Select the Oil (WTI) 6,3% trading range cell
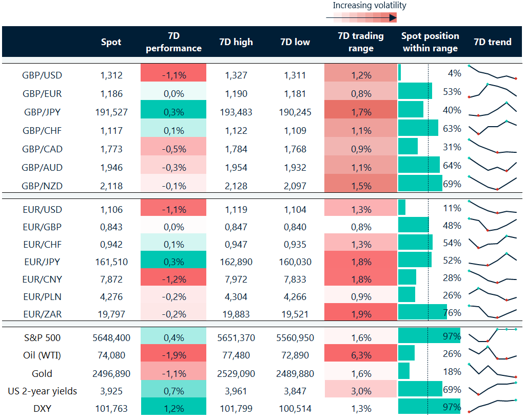Viewport: 525px width, 420px height. tap(361, 355)
